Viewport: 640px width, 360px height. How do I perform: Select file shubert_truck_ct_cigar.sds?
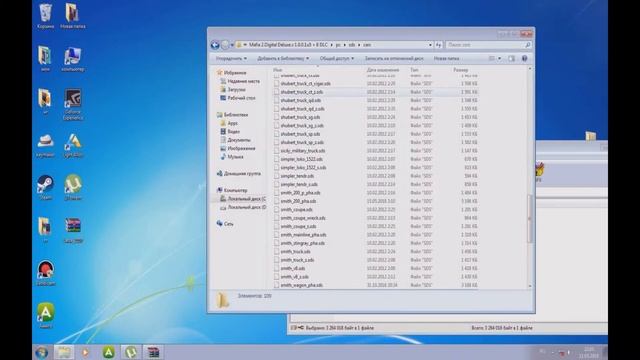[x=305, y=84]
